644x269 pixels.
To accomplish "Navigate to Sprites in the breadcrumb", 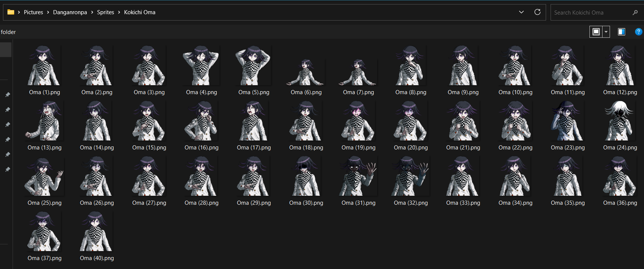I will (105, 12).
